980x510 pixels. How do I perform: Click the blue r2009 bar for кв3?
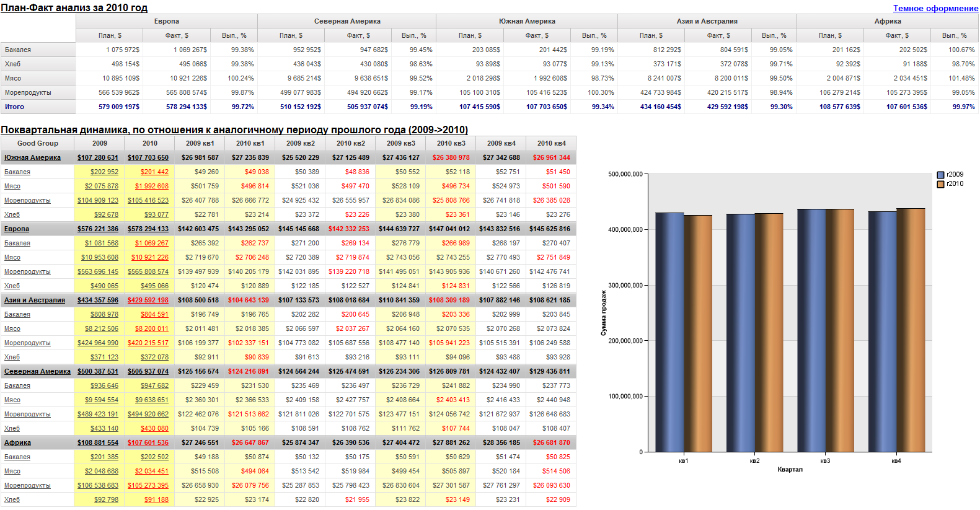point(811,330)
